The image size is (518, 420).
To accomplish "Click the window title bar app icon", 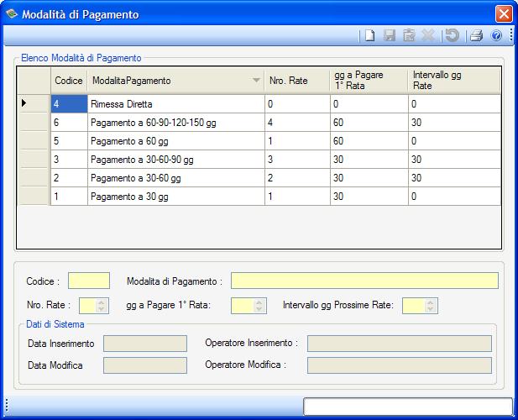I will 12,14.
